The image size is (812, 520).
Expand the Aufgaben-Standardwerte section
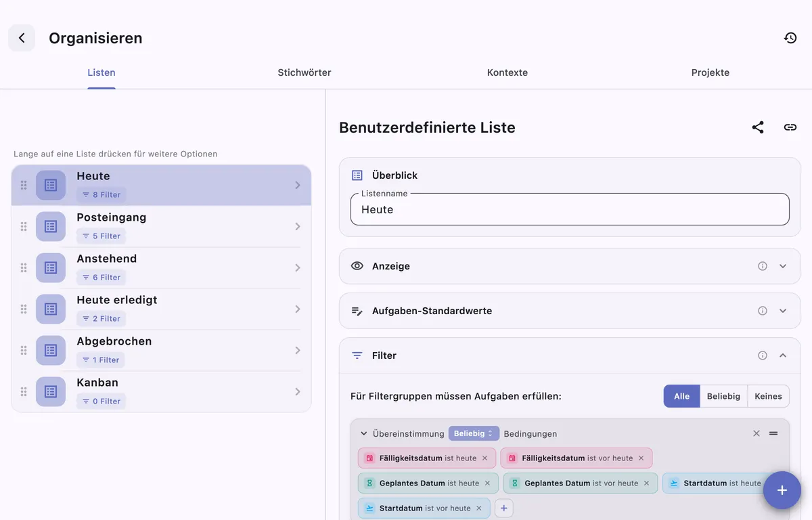[x=783, y=311]
